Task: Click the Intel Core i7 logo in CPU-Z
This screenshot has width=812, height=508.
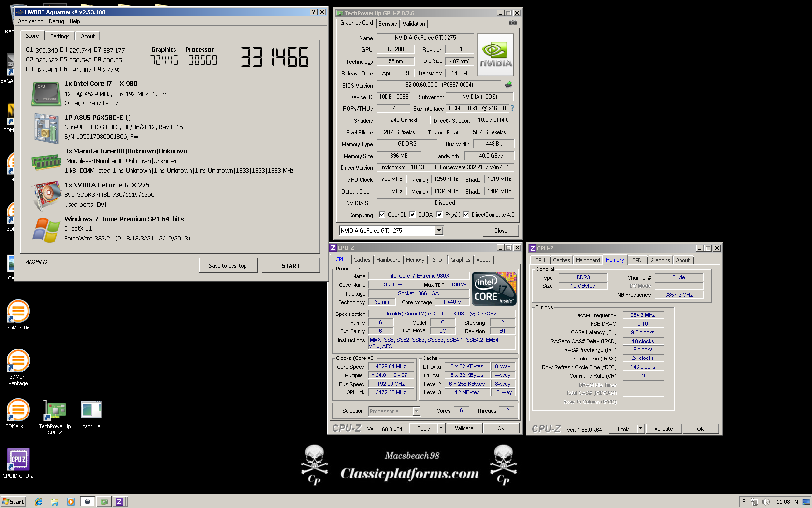Action: click(494, 289)
